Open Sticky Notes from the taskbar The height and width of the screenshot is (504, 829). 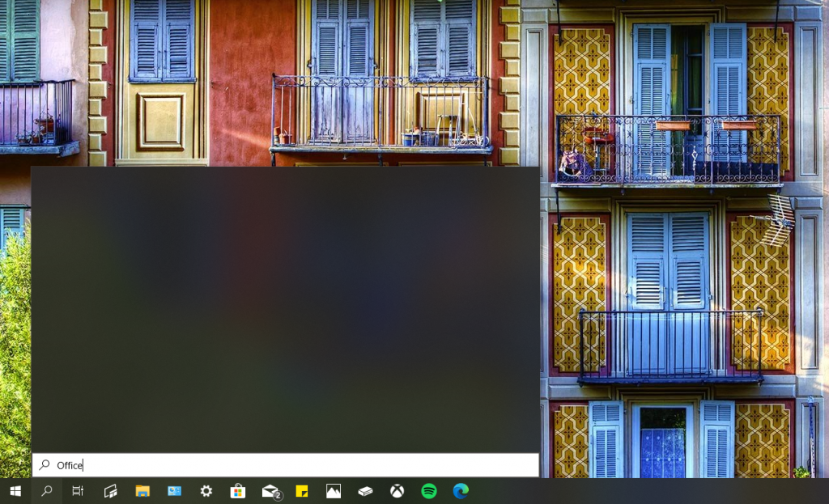click(x=302, y=491)
